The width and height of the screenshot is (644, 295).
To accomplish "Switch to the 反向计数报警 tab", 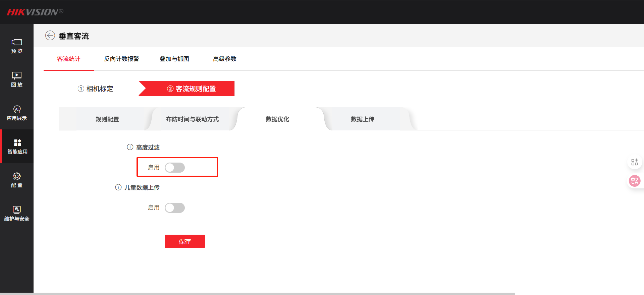I will tap(121, 59).
